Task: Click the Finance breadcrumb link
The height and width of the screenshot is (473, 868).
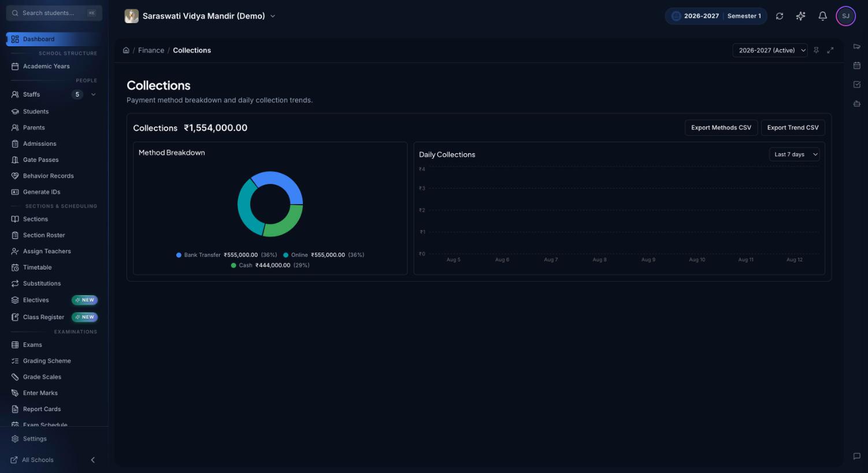Action: click(151, 50)
